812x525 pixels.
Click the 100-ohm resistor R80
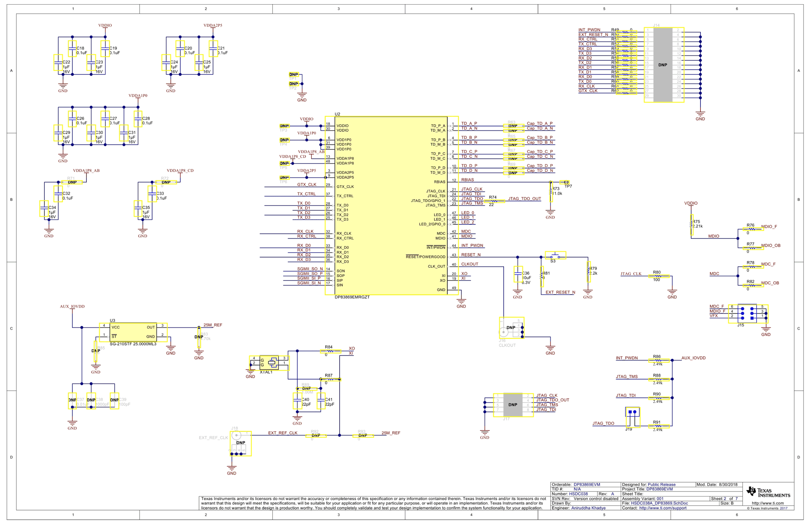(x=658, y=276)
